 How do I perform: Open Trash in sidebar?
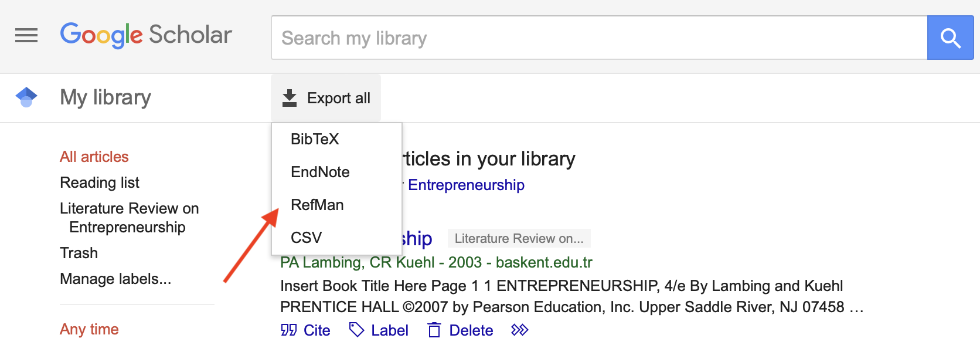point(79,253)
